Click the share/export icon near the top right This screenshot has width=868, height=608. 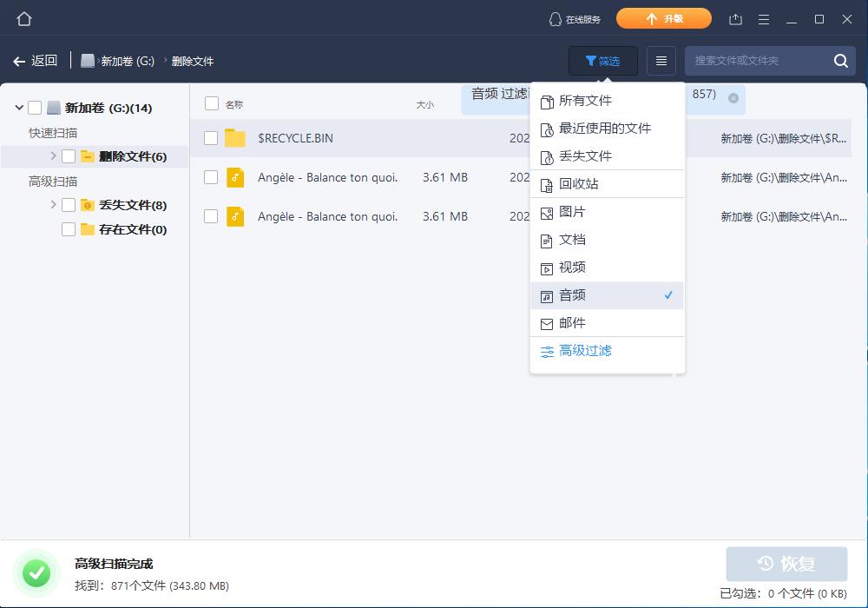point(737,18)
